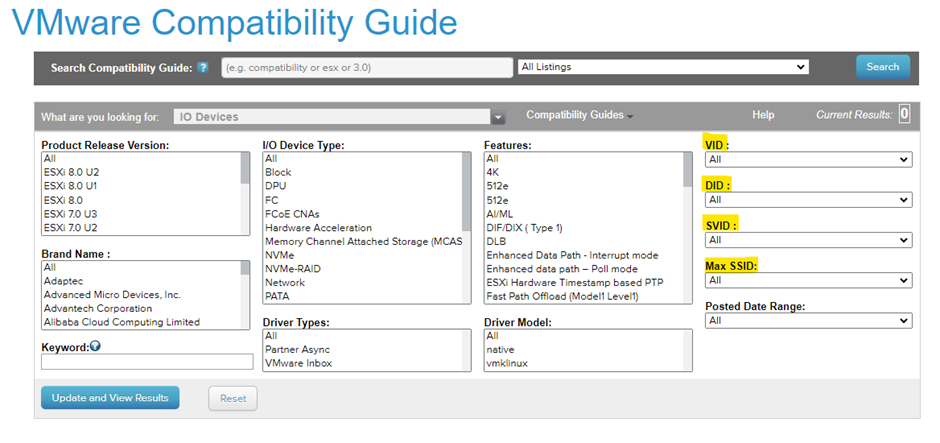
Task: Click the Help menu item
Action: [763, 115]
